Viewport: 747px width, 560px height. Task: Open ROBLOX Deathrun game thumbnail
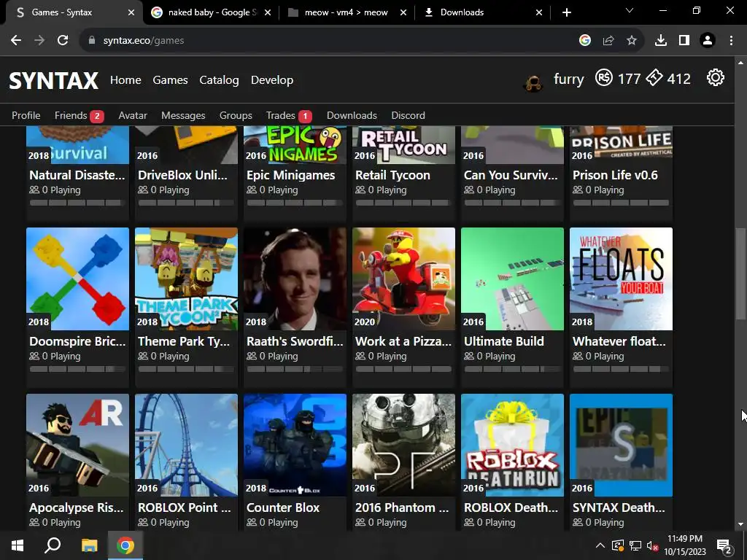tap(512, 445)
